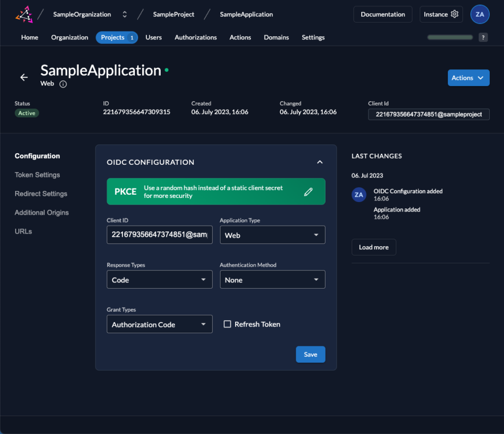Open Instance settings via gear icon

tap(455, 14)
